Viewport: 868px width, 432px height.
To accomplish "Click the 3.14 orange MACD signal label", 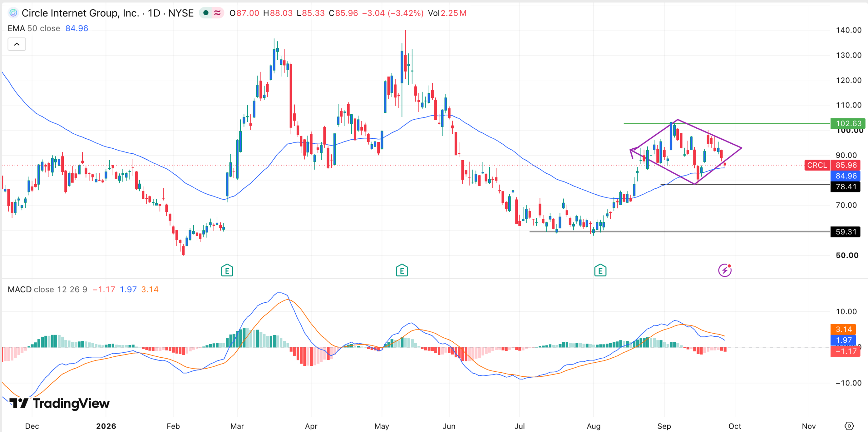I will (843, 329).
